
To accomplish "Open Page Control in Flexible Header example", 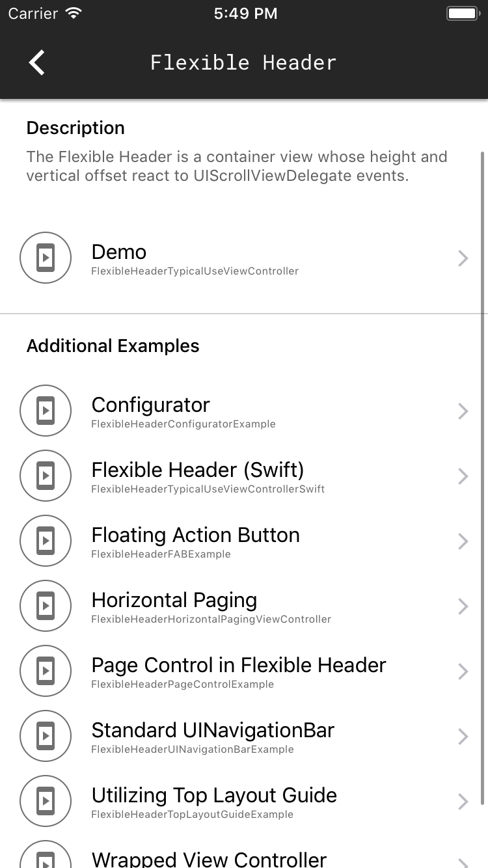I will pos(244,671).
